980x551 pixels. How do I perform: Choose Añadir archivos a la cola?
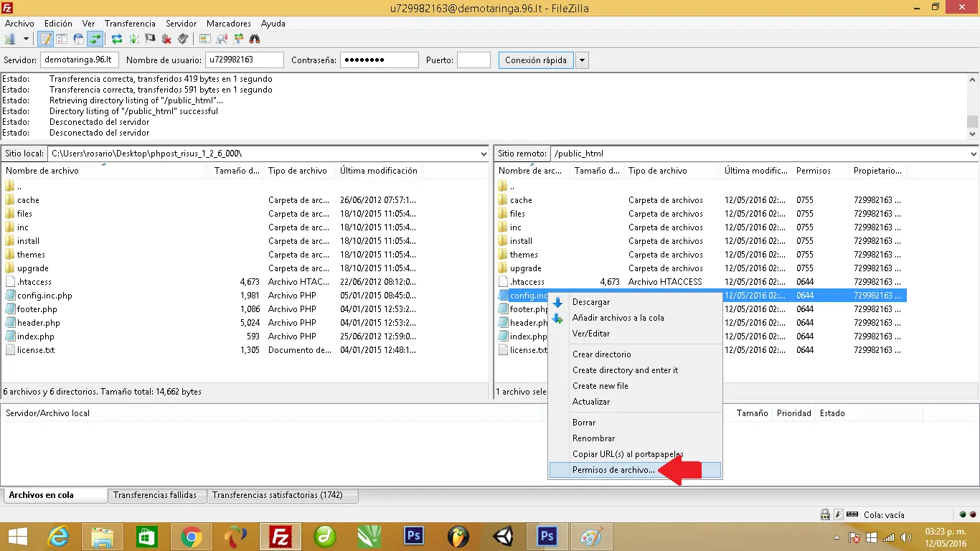pyautogui.click(x=618, y=318)
